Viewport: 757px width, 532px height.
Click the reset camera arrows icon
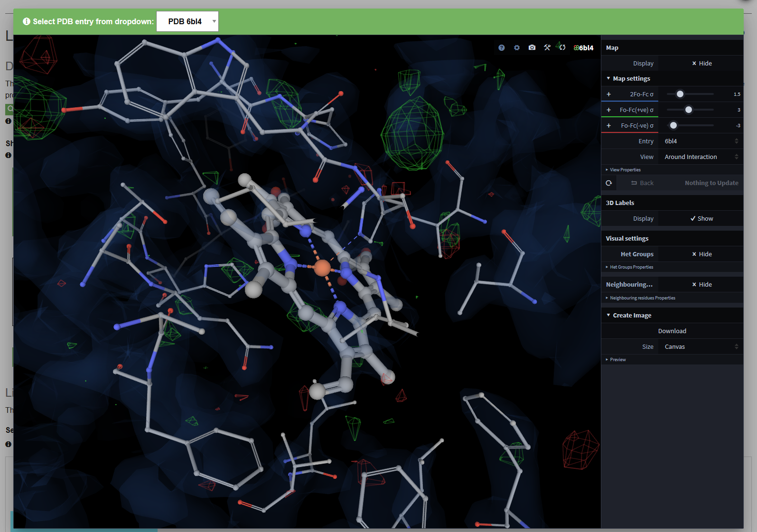[562, 47]
